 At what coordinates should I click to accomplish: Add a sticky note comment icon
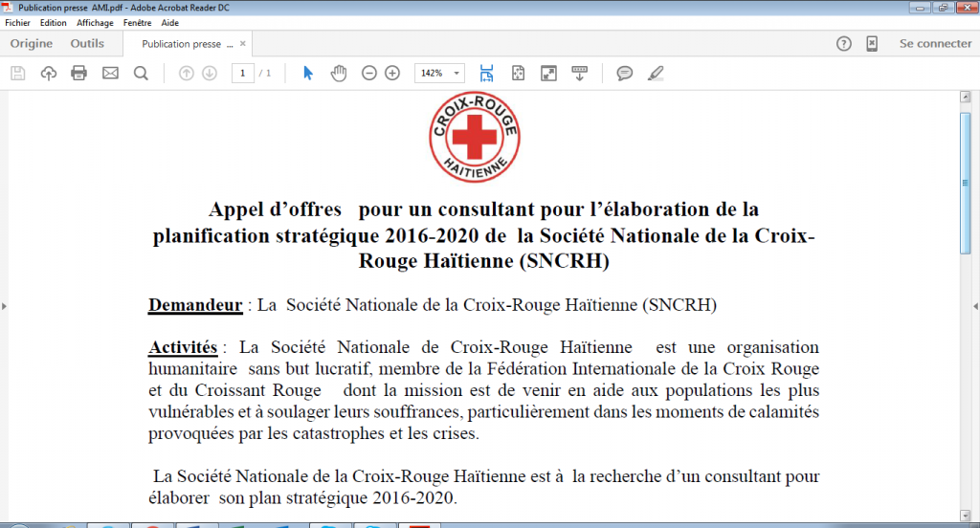[x=624, y=73]
